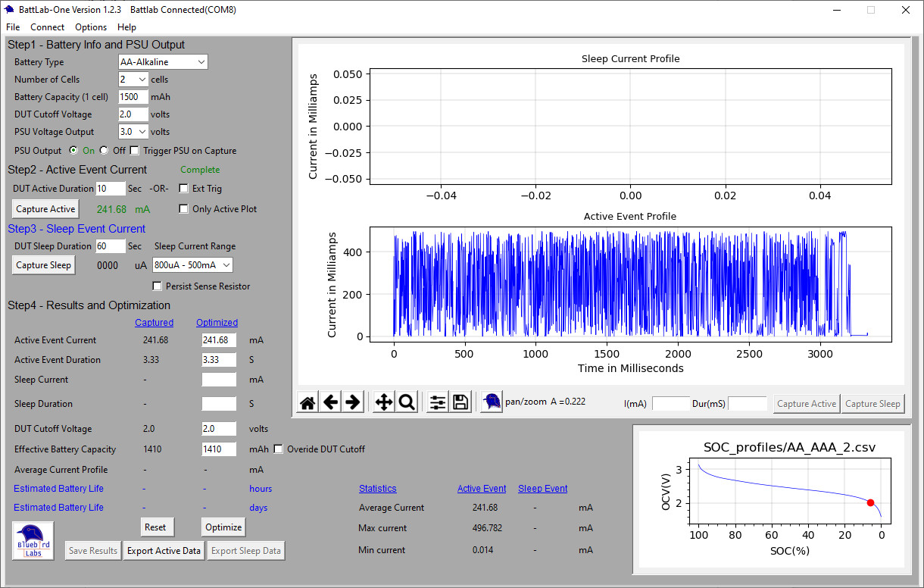Toggle Overide DUT Cutoff checkbox
This screenshot has width=924, height=588.
(279, 449)
